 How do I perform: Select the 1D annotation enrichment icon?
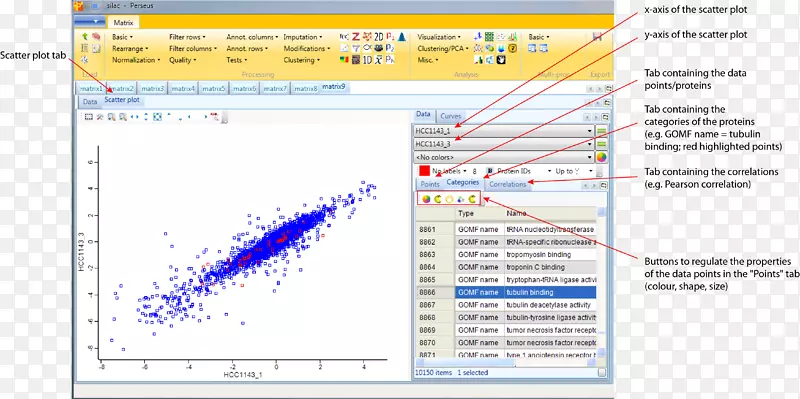coord(367,60)
